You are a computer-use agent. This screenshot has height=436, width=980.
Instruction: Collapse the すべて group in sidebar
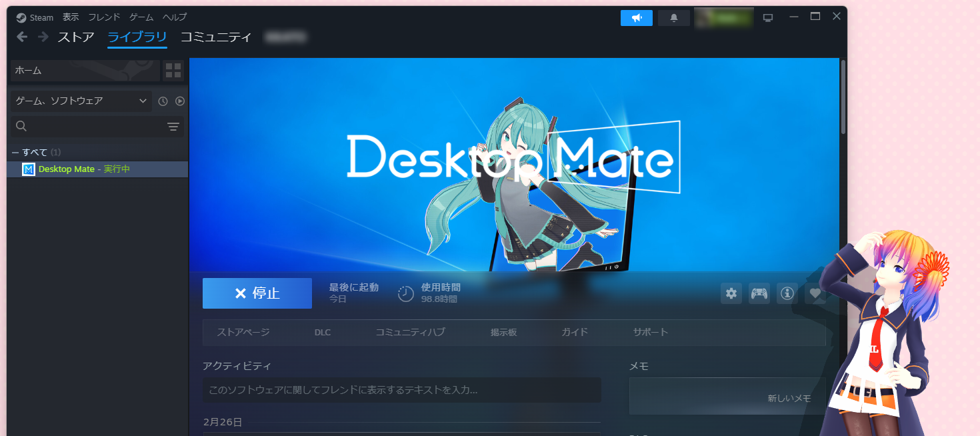coord(15,151)
